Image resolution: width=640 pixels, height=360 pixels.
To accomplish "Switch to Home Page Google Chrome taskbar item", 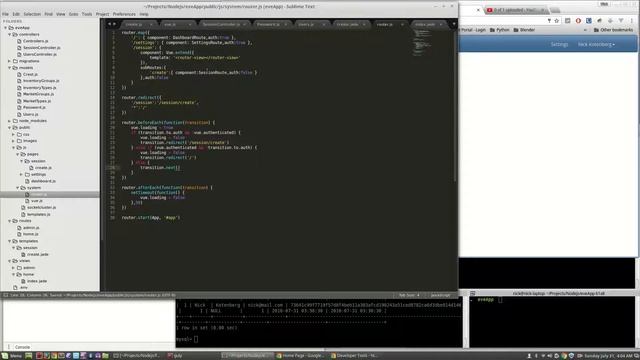I will tap(300, 356).
